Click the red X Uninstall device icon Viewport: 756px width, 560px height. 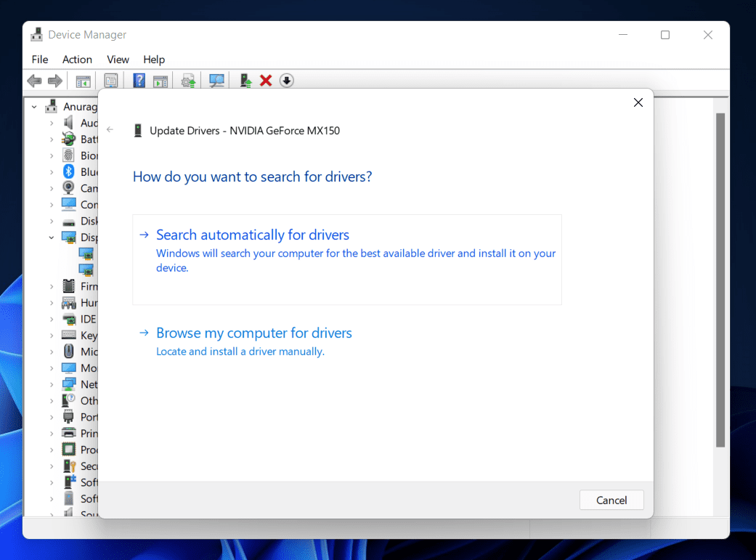click(x=266, y=81)
